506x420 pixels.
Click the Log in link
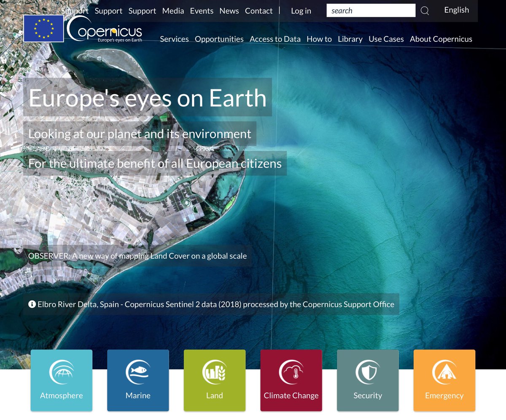(301, 11)
